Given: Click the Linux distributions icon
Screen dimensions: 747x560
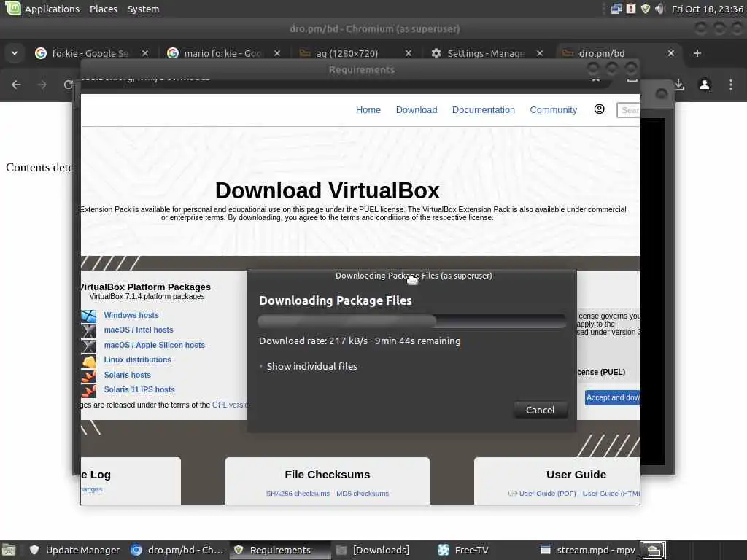Looking at the screenshot, I should tap(88, 361).
